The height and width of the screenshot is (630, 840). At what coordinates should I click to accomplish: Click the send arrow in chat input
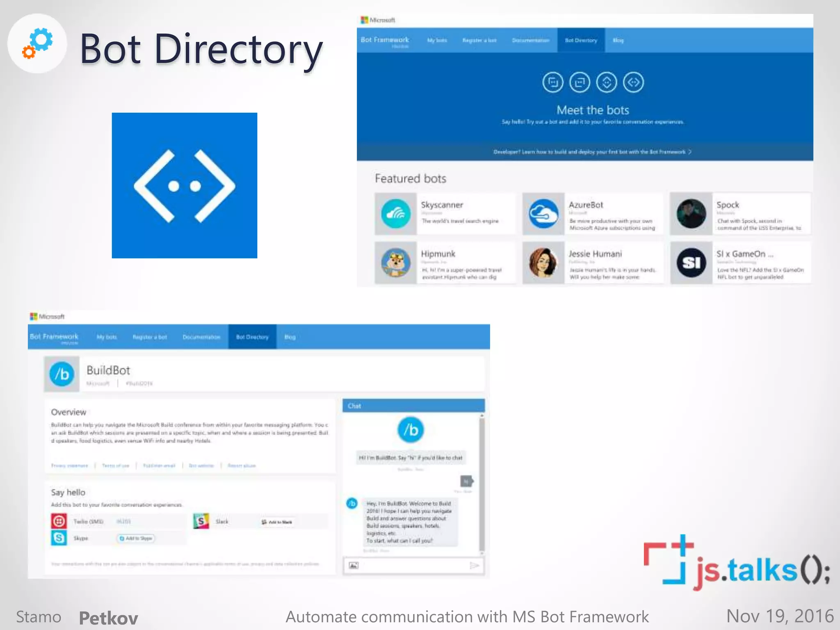click(x=474, y=566)
